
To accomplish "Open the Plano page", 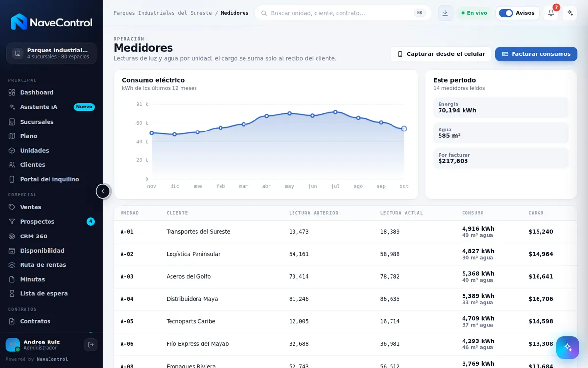I will [51, 136].
